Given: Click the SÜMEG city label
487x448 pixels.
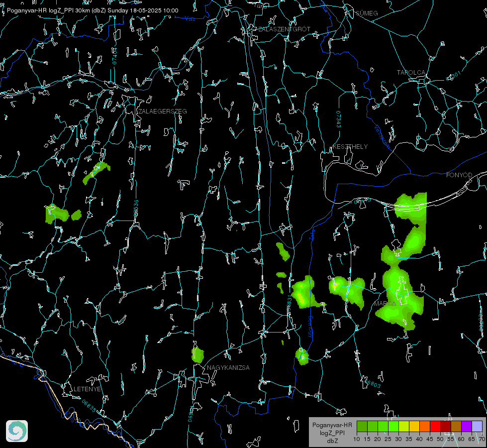Looking at the screenshot, I should click(367, 13).
